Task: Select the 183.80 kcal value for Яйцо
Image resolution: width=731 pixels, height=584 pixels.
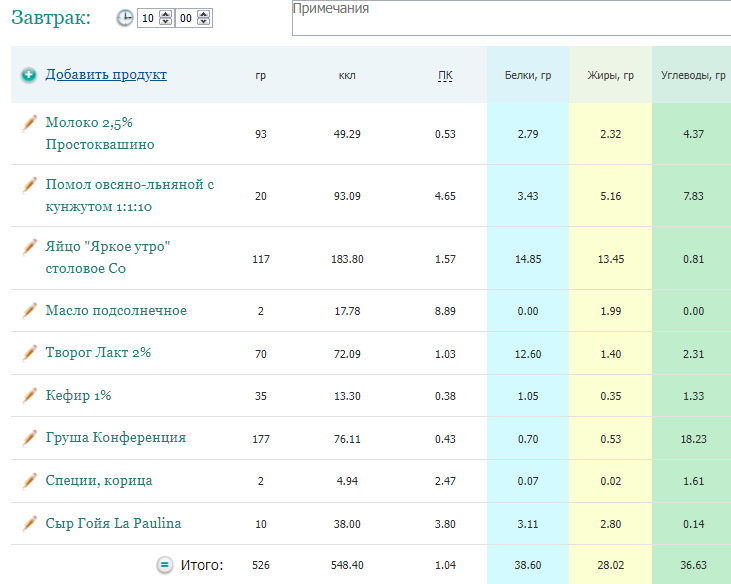Action: tap(347, 259)
